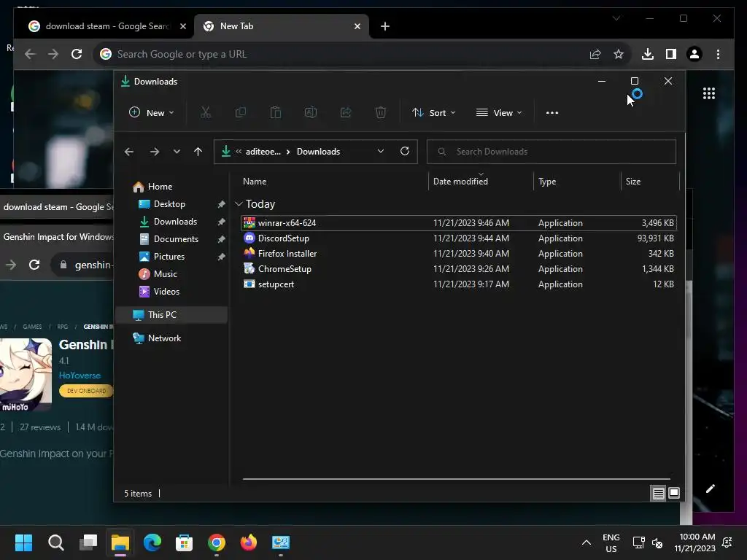Click the Delete trash icon in Explorer toolbar
Screen dimensions: 747x560
tap(380, 113)
